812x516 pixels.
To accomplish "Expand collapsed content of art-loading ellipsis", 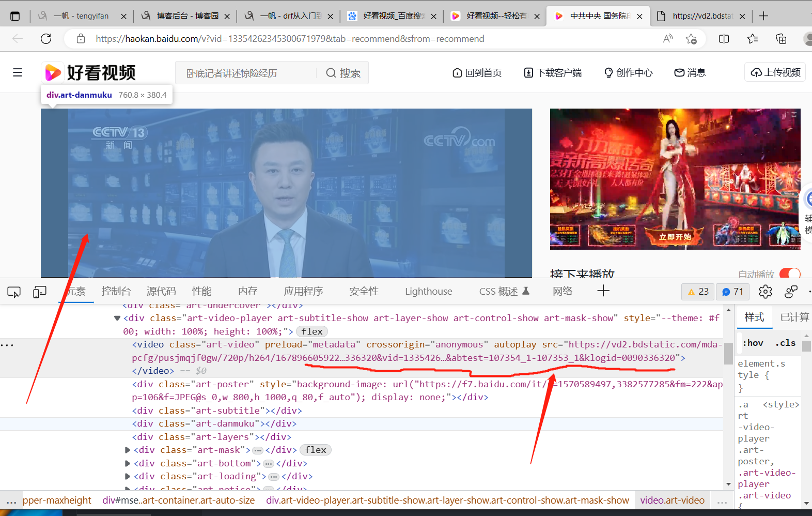I will click(274, 477).
